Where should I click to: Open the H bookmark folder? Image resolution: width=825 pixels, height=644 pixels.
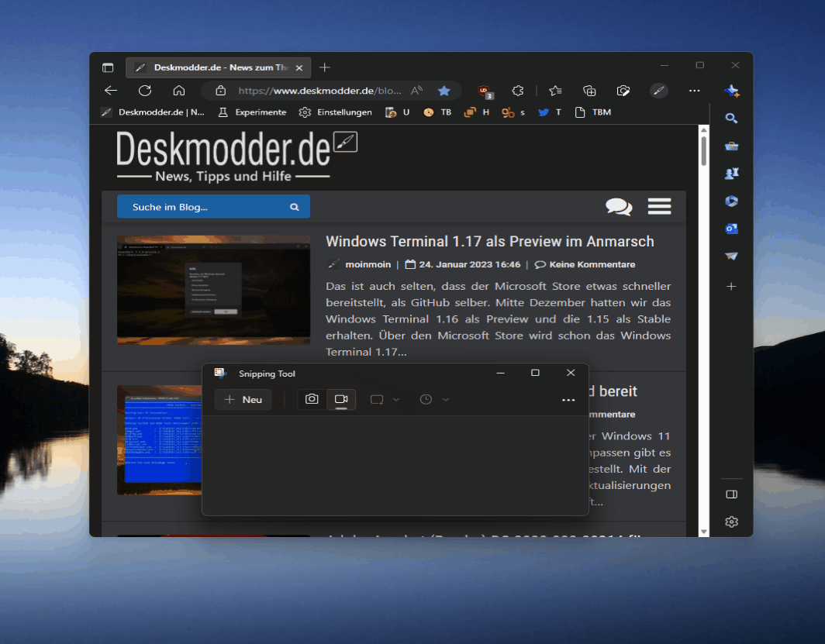tap(477, 112)
